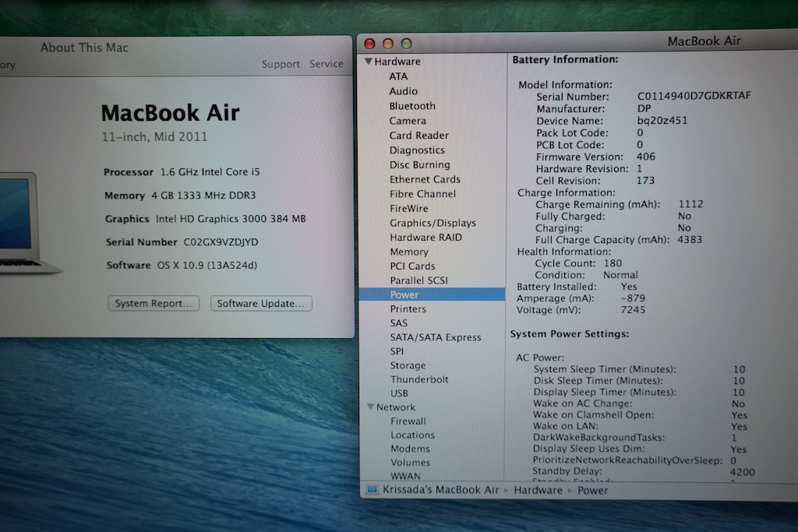Select Volumes under Network
The height and width of the screenshot is (532, 798).
point(410,463)
